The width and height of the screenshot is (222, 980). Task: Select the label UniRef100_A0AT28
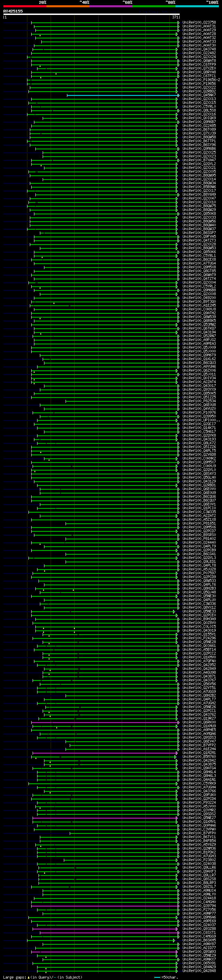[199, 34]
